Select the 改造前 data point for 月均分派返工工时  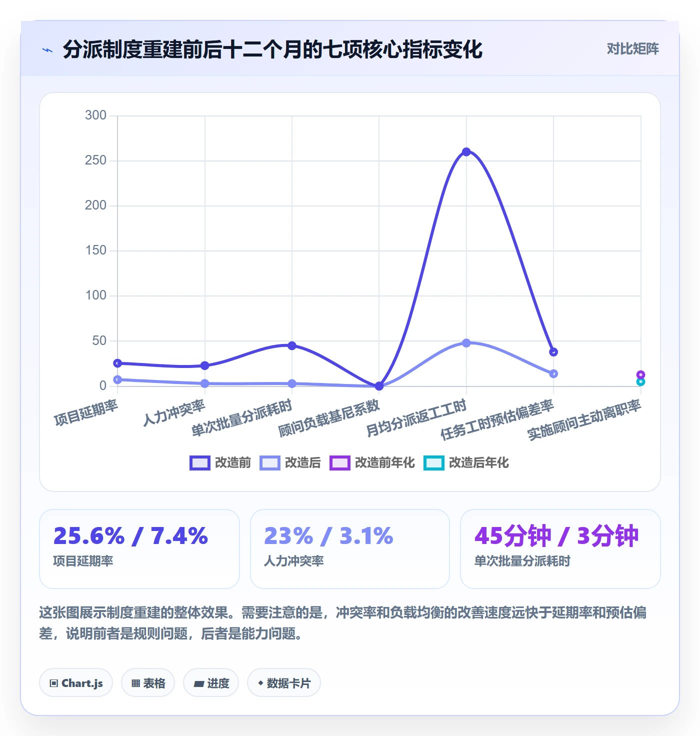(x=466, y=152)
